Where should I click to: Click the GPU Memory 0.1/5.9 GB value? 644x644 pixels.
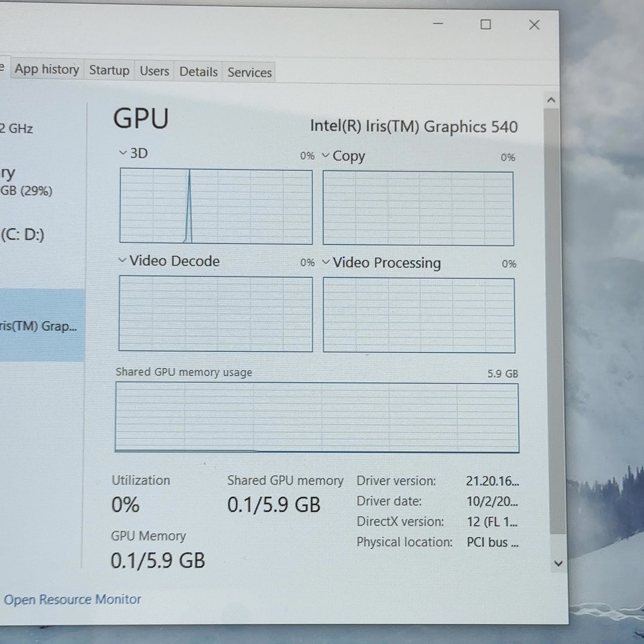coord(158,561)
